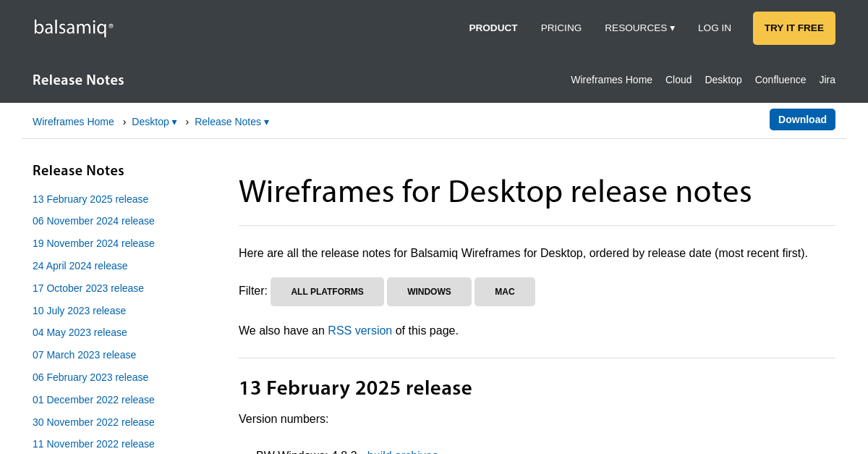
Task: Jump to 06 November 2024 release
Action: [93, 221]
